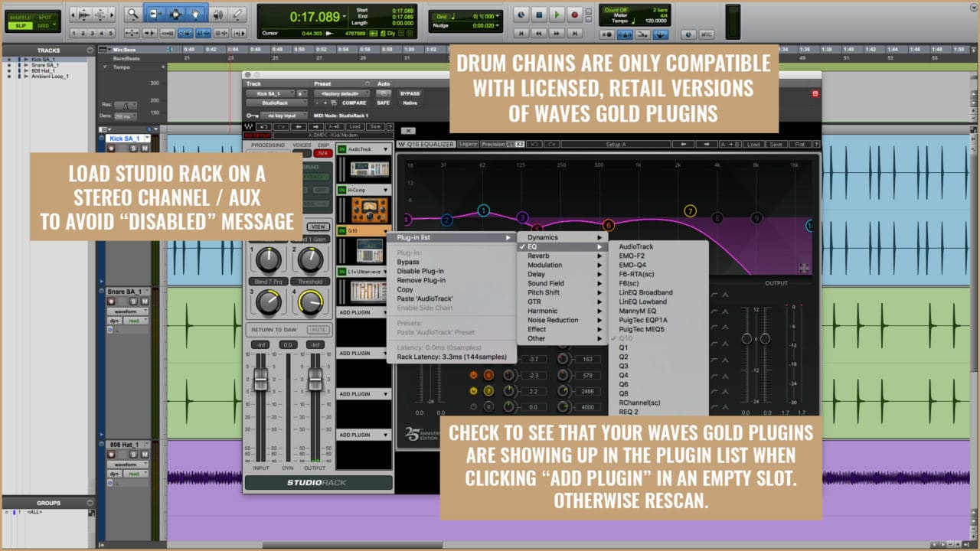Click the COMPARE button in the plugin header
The image size is (980, 551).
click(355, 103)
